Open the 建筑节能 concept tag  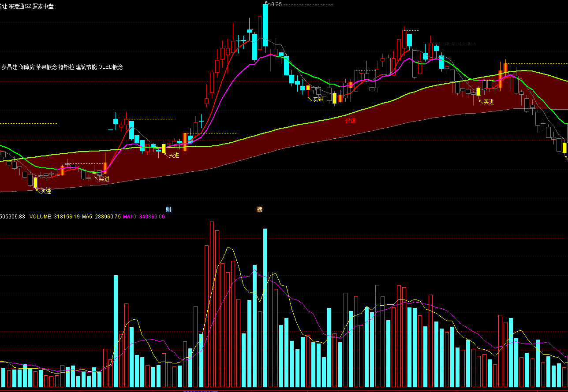coord(86,67)
